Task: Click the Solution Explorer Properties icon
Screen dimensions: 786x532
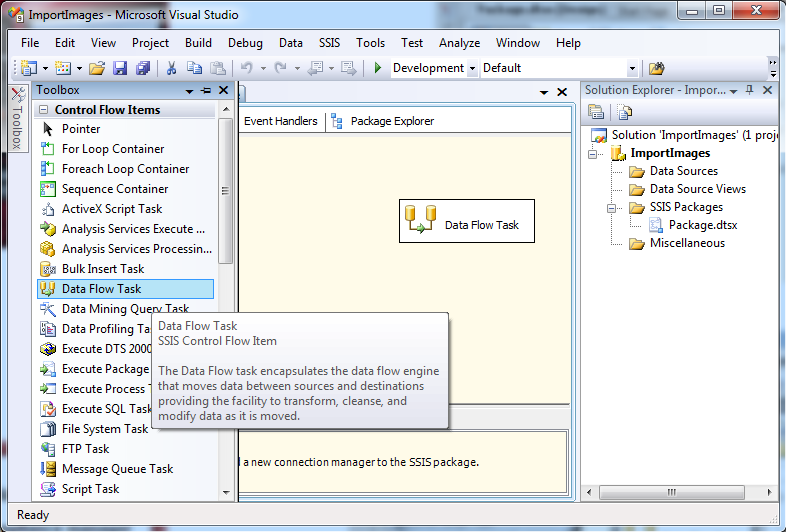Action: click(x=596, y=112)
